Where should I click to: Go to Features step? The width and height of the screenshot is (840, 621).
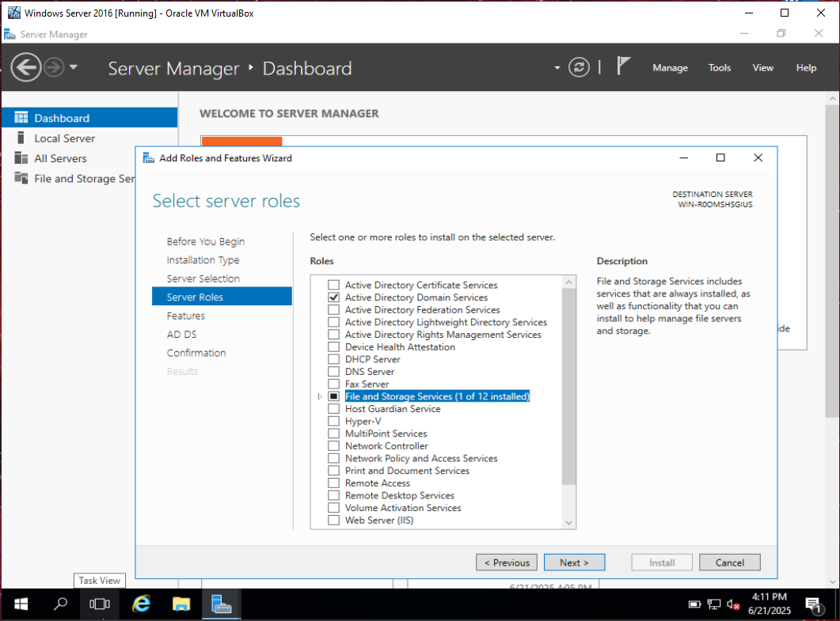click(185, 316)
